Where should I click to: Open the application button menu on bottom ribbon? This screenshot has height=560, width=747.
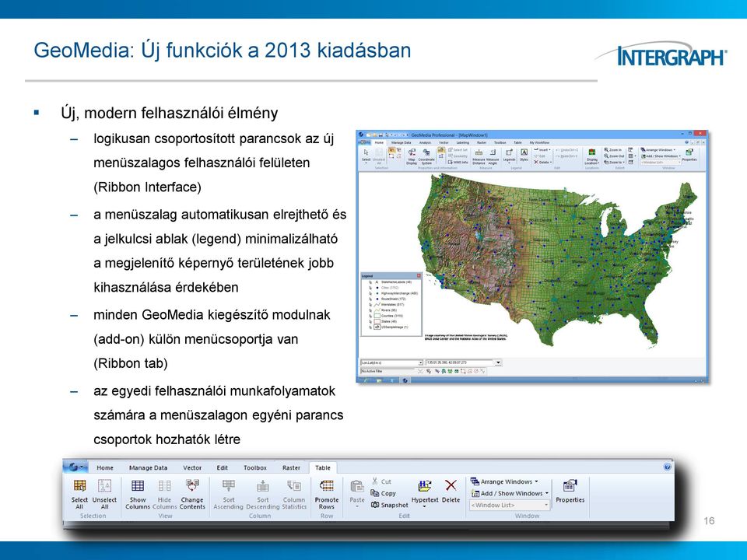point(76,467)
